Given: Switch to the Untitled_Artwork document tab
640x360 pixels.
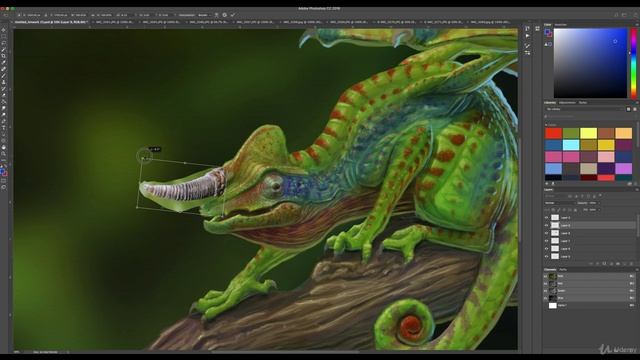Looking at the screenshot, I should [50, 22].
